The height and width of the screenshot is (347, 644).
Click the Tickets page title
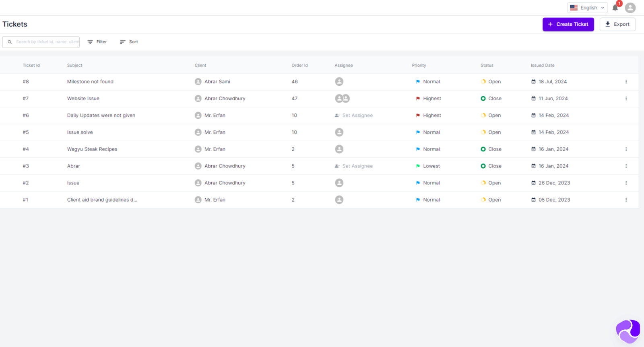coord(15,24)
